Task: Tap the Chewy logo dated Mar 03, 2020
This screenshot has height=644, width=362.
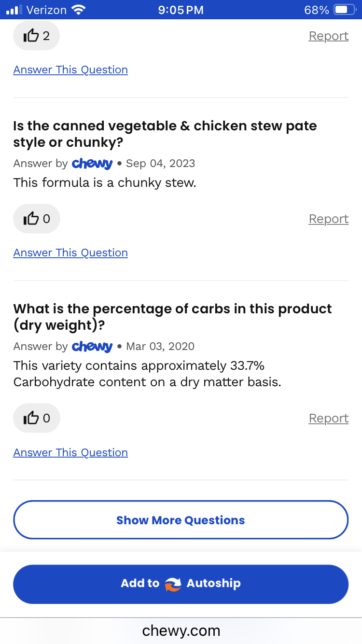Action: (92, 347)
